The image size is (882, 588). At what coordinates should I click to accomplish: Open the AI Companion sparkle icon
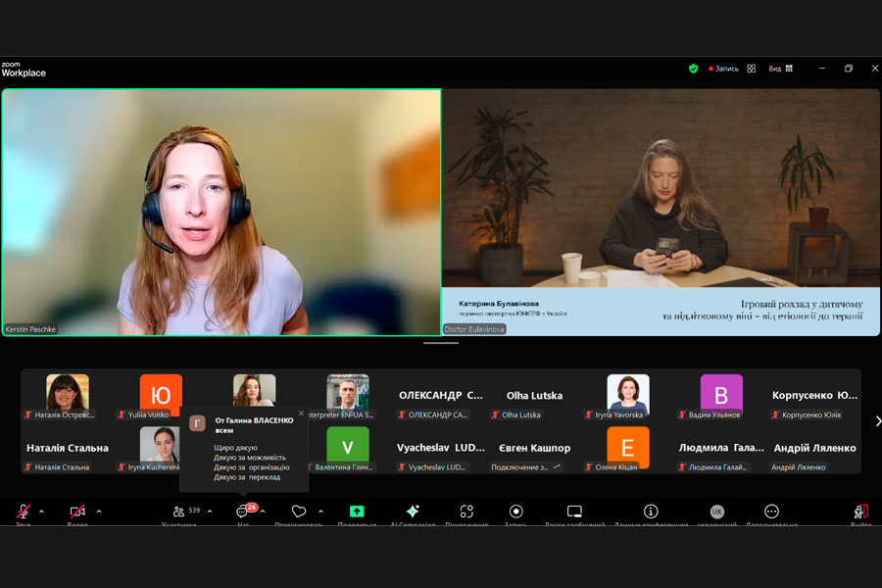pyautogui.click(x=413, y=511)
